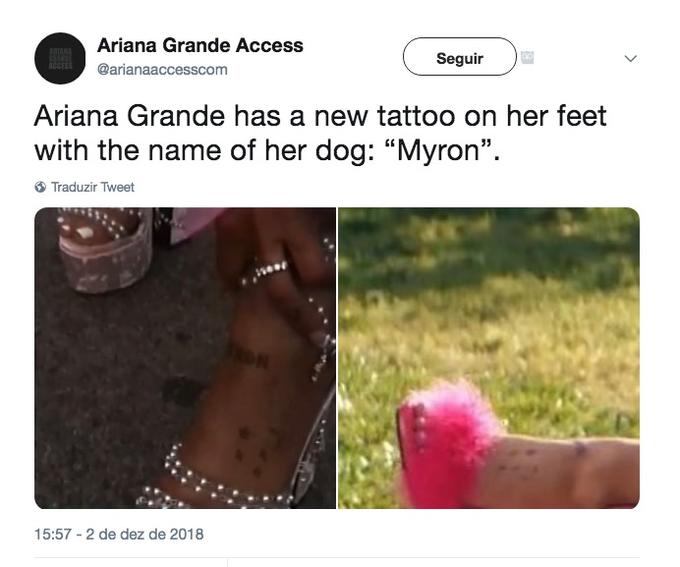Translate the tweet via Traduzir Tweet
The image size is (680, 567).
93,187
